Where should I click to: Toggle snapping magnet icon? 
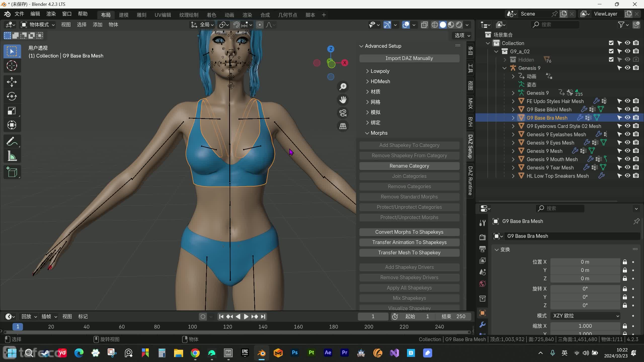236,25
